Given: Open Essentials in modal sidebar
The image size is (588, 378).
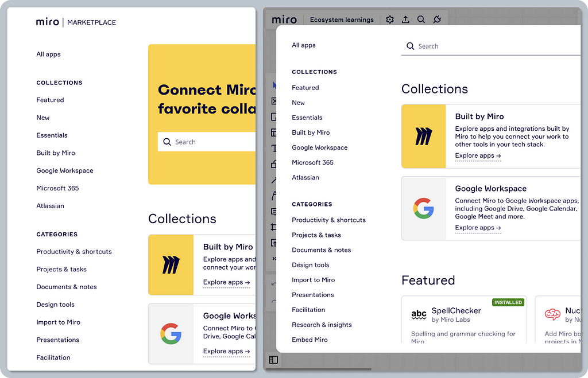Looking at the screenshot, I should pyautogui.click(x=307, y=118).
